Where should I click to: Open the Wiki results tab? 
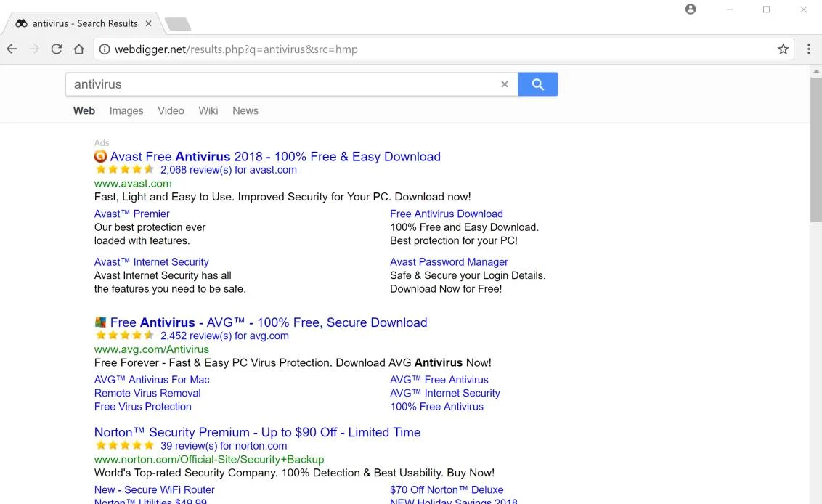(x=208, y=110)
